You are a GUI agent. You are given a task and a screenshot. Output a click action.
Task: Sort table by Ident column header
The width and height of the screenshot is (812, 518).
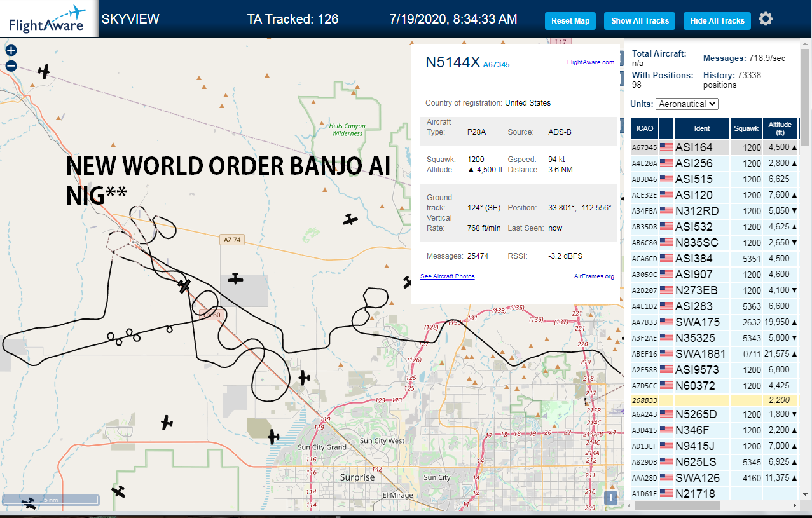coord(702,128)
